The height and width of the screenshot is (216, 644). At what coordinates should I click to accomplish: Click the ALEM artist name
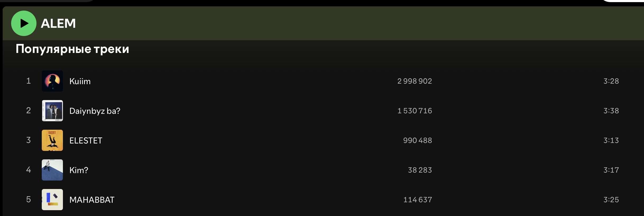click(x=58, y=23)
